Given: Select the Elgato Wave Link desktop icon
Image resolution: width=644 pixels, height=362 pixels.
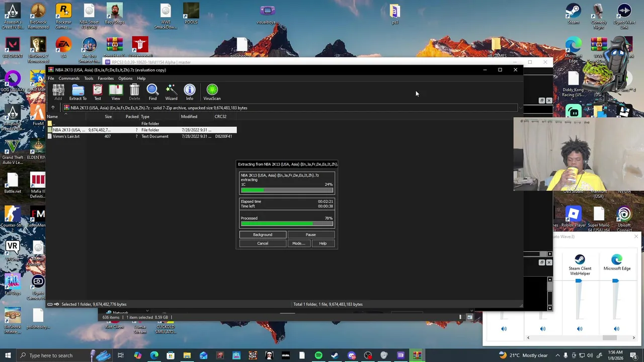Looking at the screenshot, I should tap(624, 17).
